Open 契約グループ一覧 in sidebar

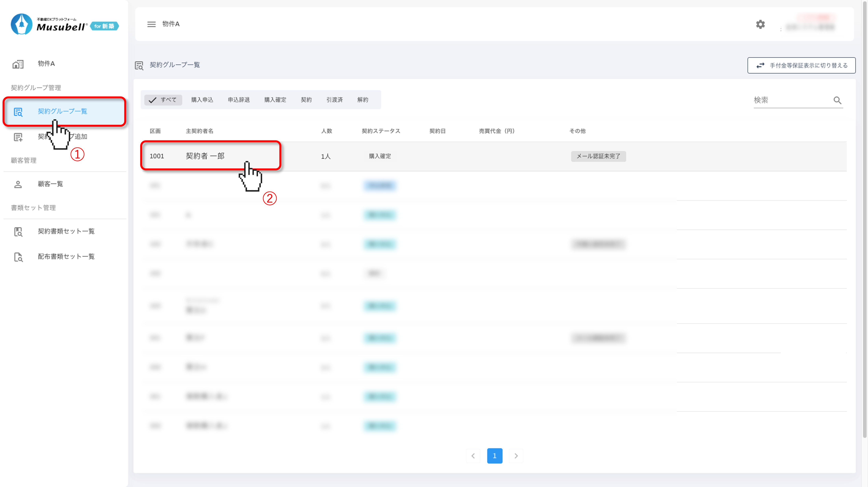(63, 112)
